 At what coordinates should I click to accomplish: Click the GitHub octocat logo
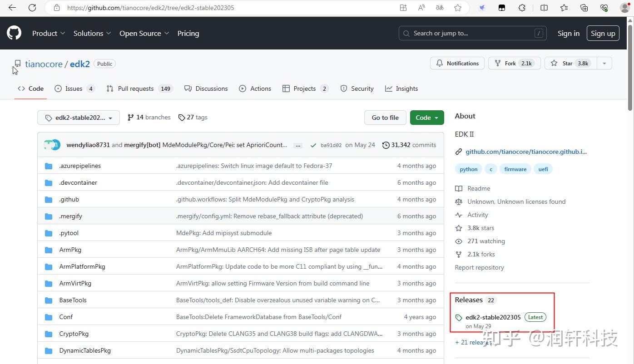(x=14, y=33)
